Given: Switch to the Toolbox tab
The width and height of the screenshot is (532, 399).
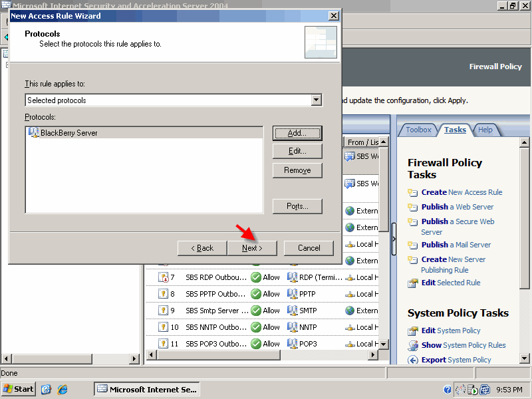Looking at the screenshot, I should click(418, 130).
